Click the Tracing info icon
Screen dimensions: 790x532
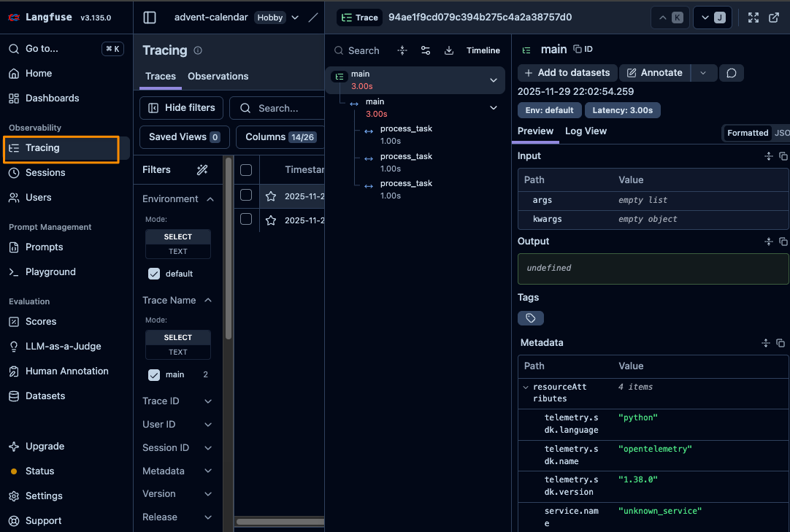tap(198, 50)
